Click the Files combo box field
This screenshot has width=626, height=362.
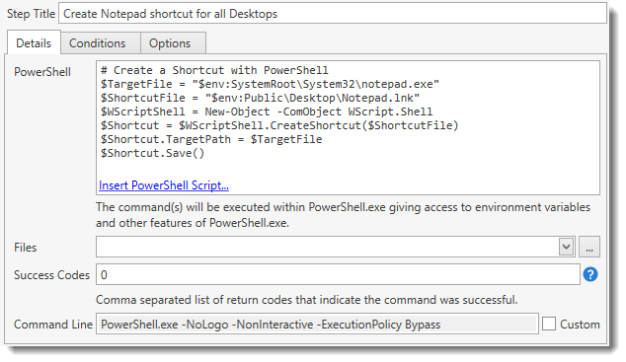pyautogui.click(x=327, y=247)
